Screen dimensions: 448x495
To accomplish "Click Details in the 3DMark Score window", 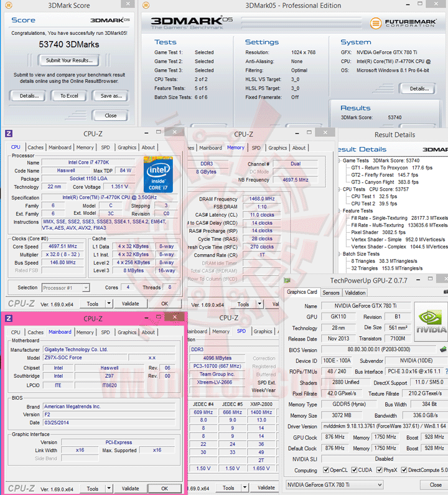I will click(x=29, y=96).
